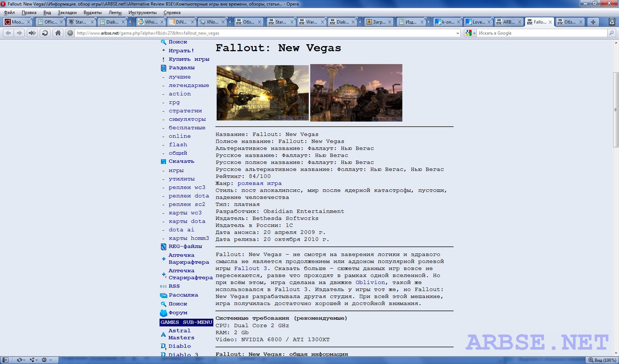This screenshot has height=364, width=619.
Task: Open the Виджеты menu
Action: 92,13
